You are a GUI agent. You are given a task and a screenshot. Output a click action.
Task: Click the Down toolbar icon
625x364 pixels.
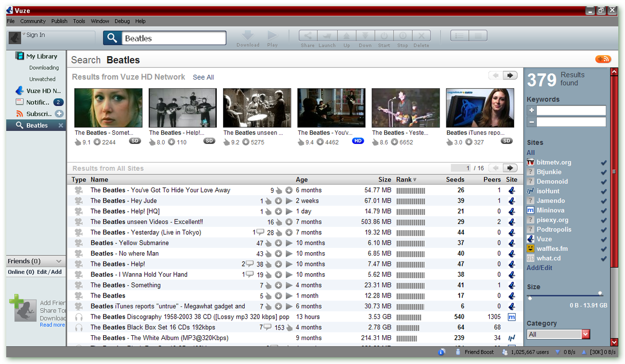(365, 36)
